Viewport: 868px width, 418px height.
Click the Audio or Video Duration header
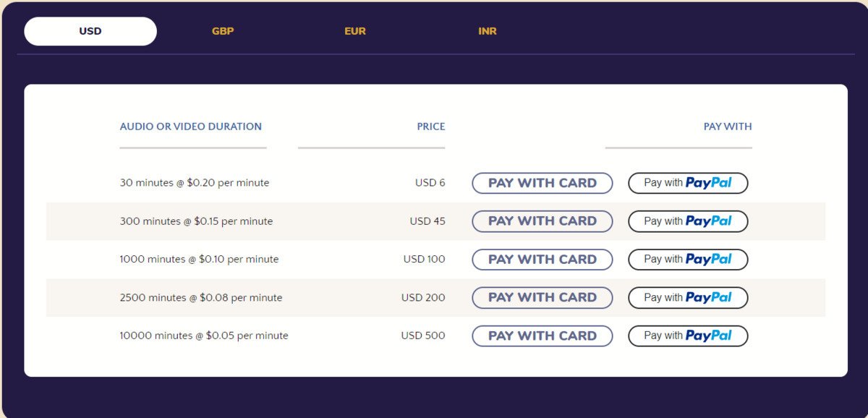pos(191,127)
